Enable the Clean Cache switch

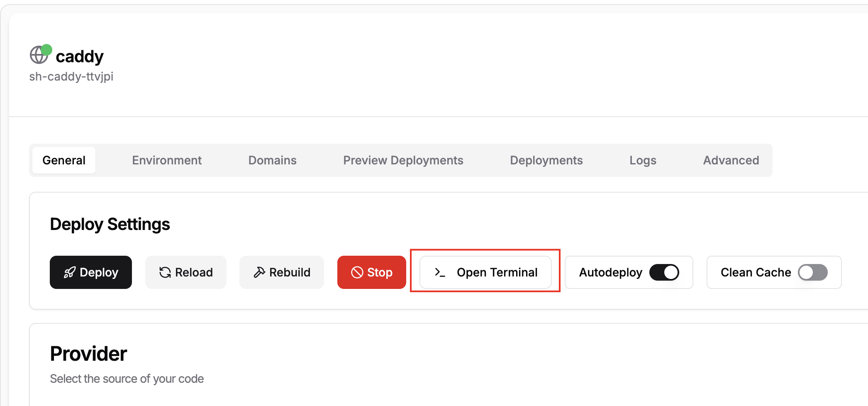click(x=813, y=272)
